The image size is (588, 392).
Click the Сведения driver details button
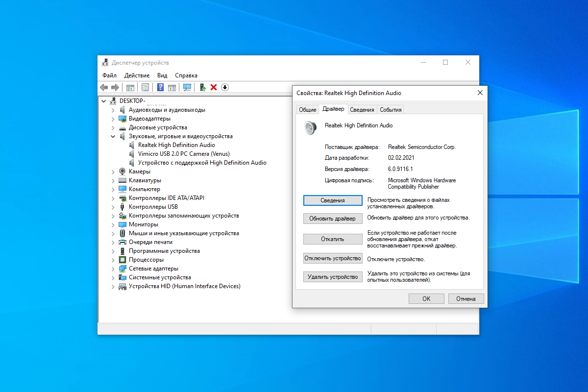pyautogui.click(x=333, y=200)
